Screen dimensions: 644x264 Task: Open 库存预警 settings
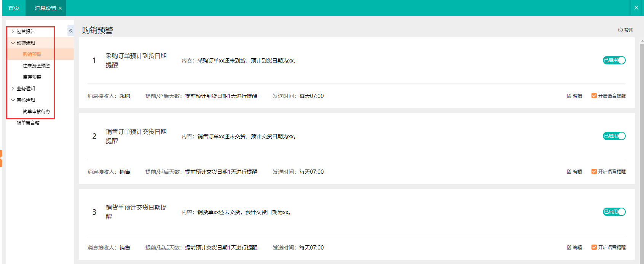click(x=32, y=77)
